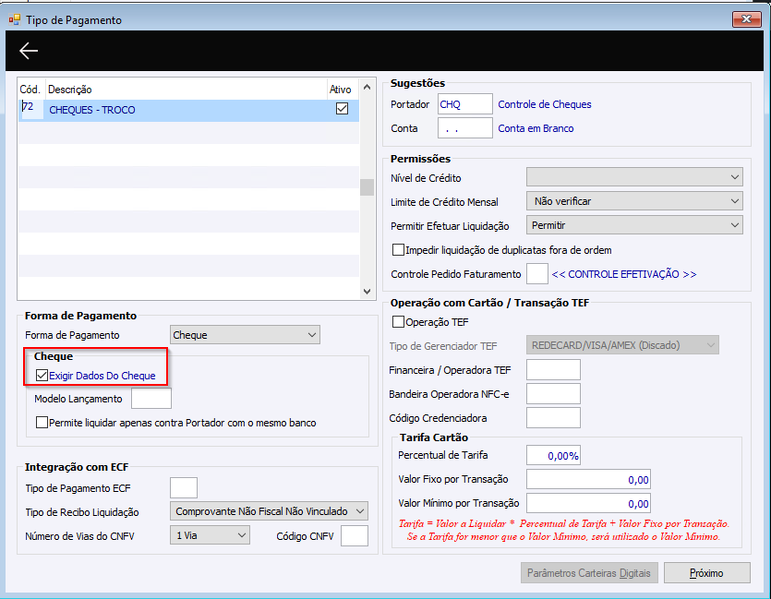Screen dimensions: 771x599
Task: Click the Conta em Branco text
Action: (x=535, y=128)
